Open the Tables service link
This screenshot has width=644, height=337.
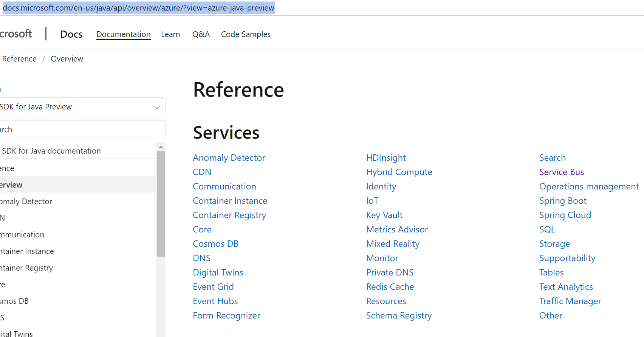point(551,272)
